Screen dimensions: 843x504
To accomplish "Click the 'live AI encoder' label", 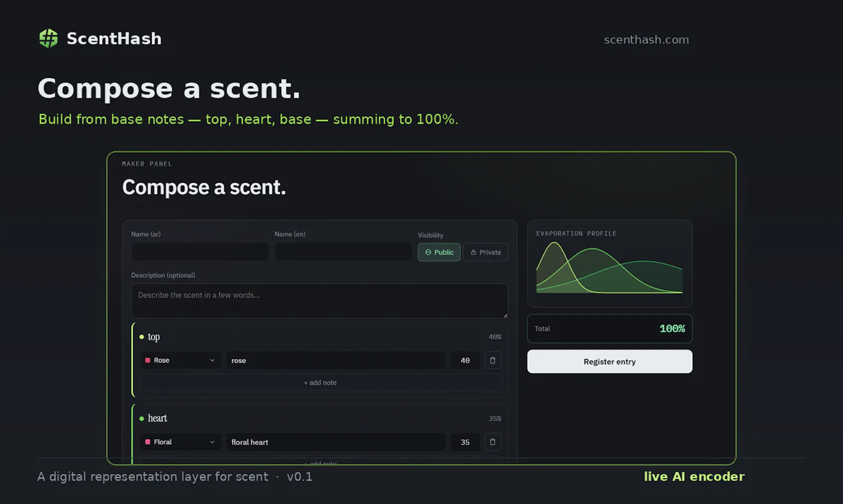I will (694, 477).
